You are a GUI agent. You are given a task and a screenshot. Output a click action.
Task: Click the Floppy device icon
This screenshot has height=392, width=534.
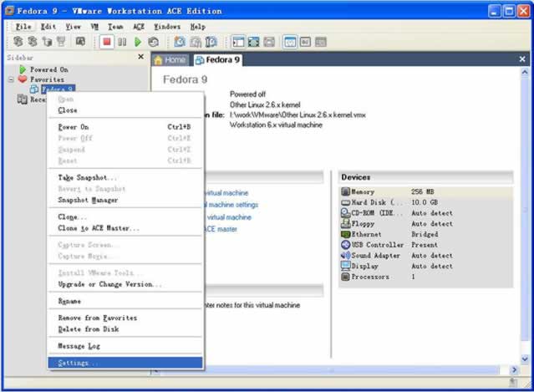pyautogui.click(x=345, y=223)
